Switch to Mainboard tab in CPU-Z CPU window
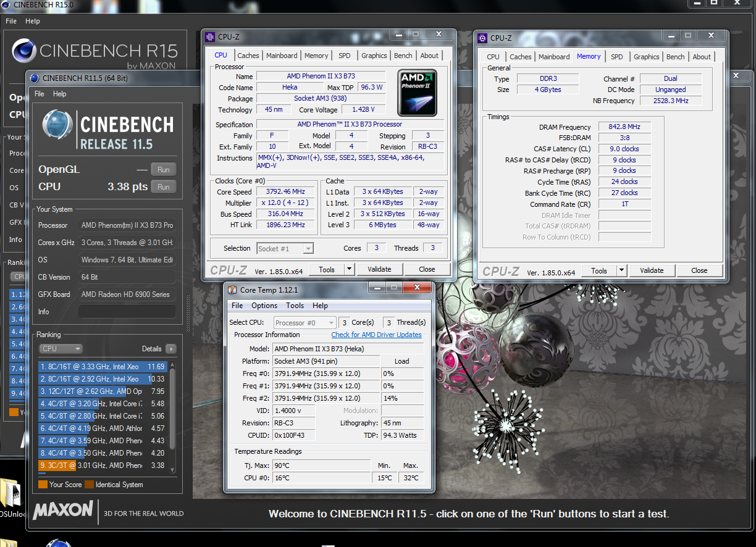Screen dimensions: 756x547 click(x=282, y=56)
